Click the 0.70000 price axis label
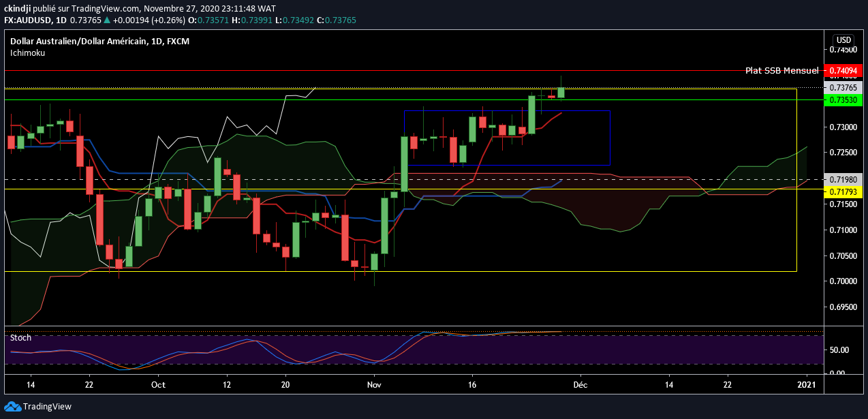Screen dimensions: 868x419 pos(843,281)
